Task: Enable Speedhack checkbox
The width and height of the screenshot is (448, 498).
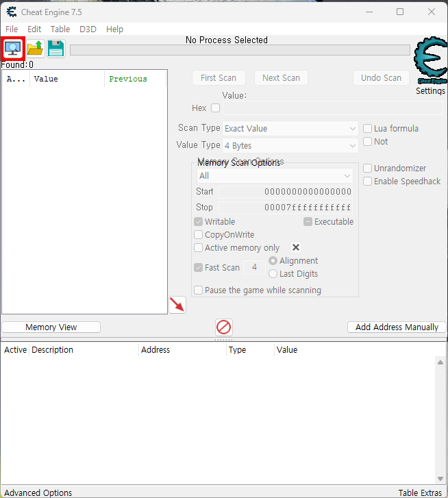Action: pyautogui.click(x=367, y=181)
